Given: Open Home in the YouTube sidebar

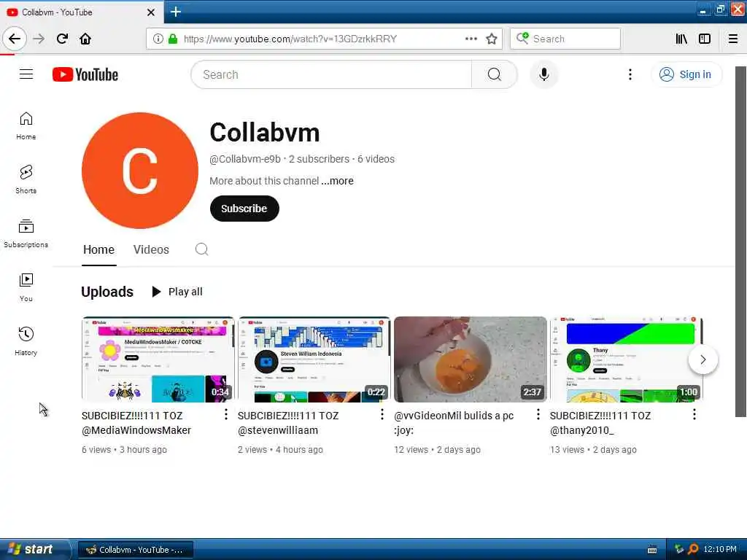Looking at the screenshot, I should tap(26, 125).
